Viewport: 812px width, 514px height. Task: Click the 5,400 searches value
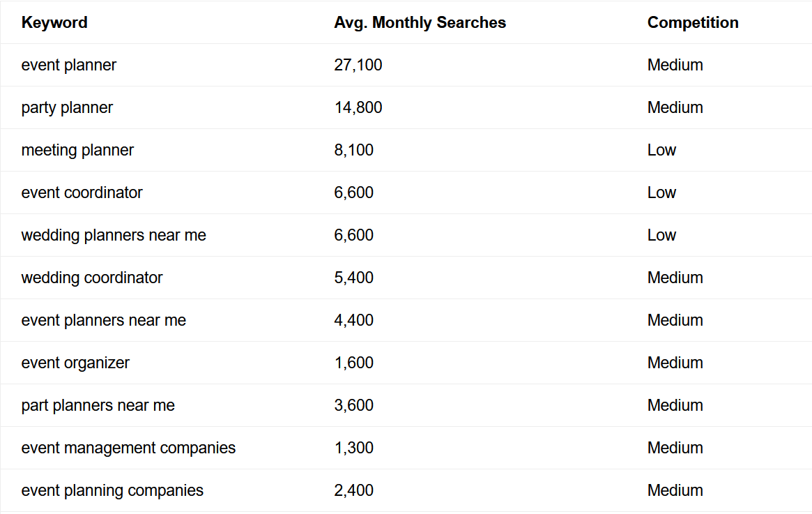tap(353, 278)
